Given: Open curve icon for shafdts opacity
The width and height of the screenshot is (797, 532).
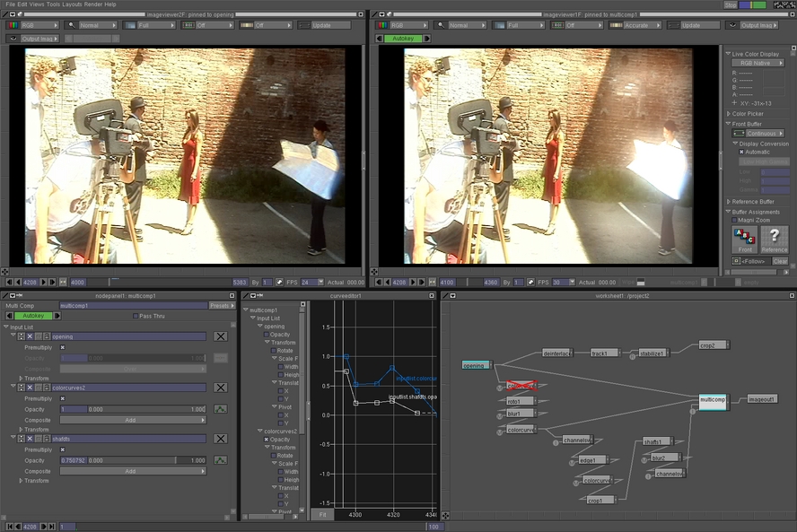Looking at the screenshot, I should [x=221, y=460].
